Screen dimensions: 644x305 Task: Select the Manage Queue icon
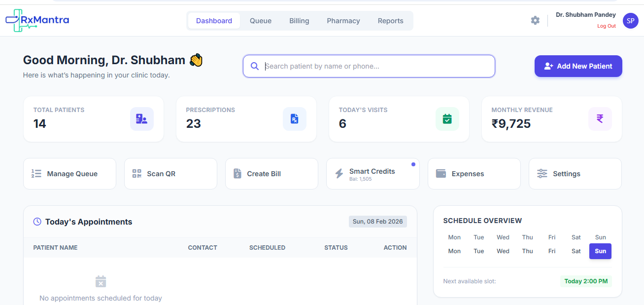(x=36, y=173)
